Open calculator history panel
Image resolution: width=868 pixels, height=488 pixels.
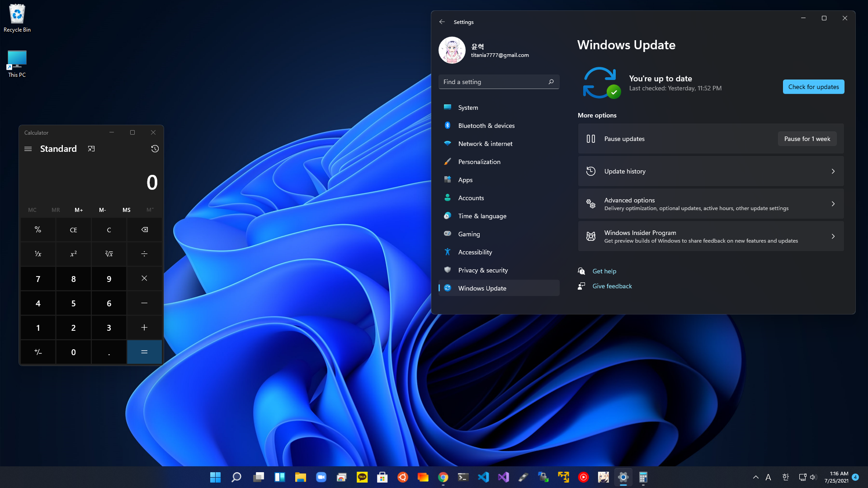155,149
